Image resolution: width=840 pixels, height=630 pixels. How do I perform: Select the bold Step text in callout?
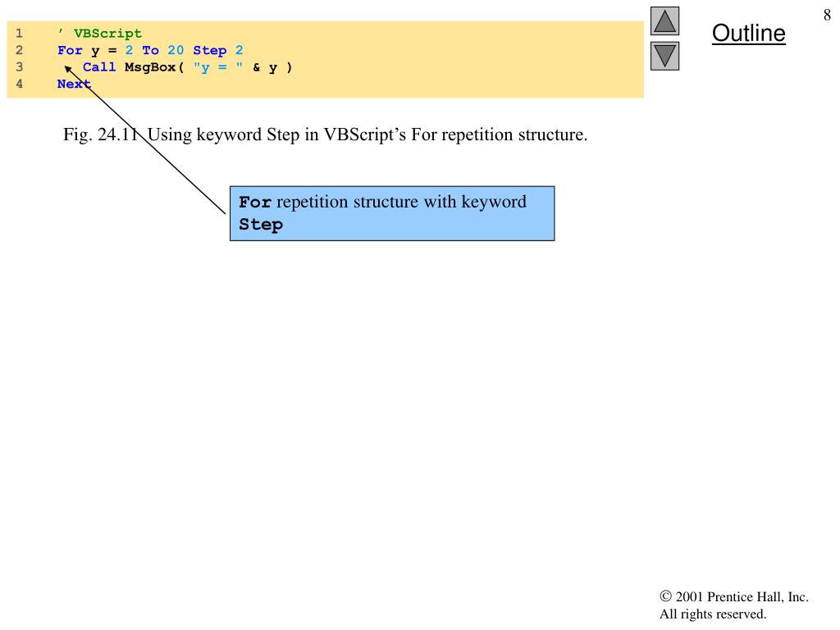point(260,224)
